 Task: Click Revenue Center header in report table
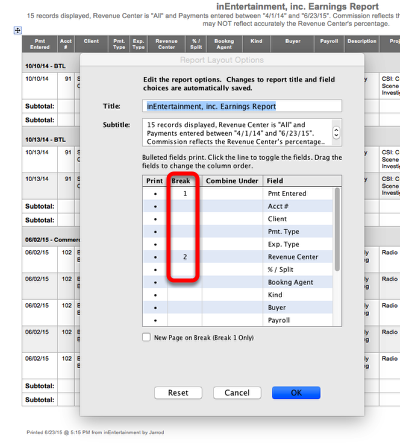pos(166,44)
